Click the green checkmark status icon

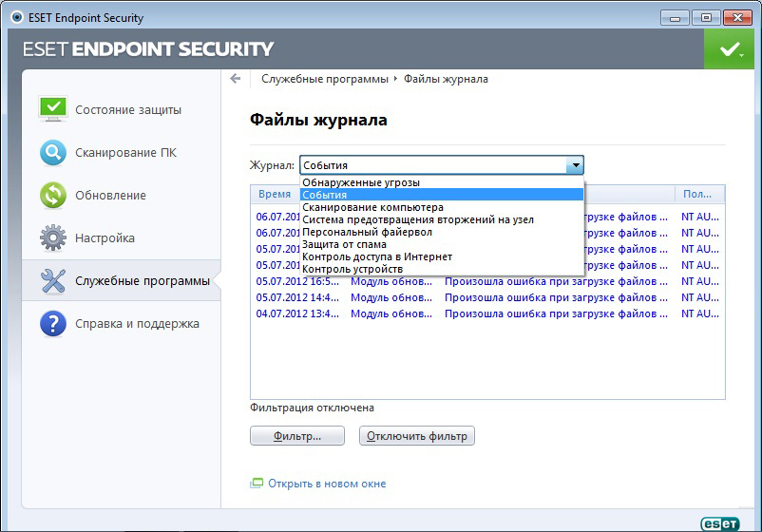pos(729,48)
